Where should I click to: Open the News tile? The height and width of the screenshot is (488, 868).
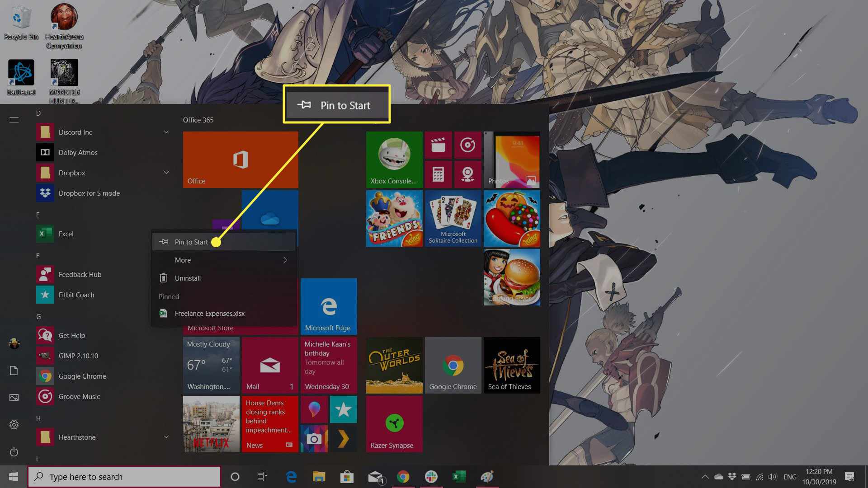coord(270,424)
